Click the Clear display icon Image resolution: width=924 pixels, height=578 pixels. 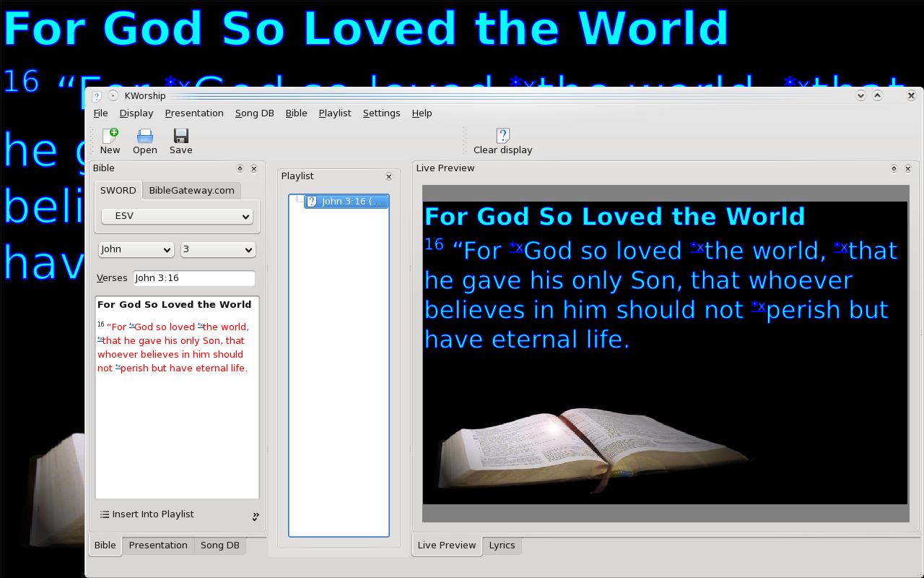[x=502, y=137]
